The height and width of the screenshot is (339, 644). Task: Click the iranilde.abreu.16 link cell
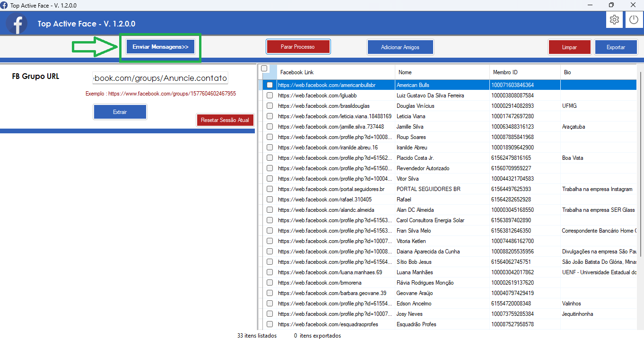pyautogui.click(x=336, y=148)
